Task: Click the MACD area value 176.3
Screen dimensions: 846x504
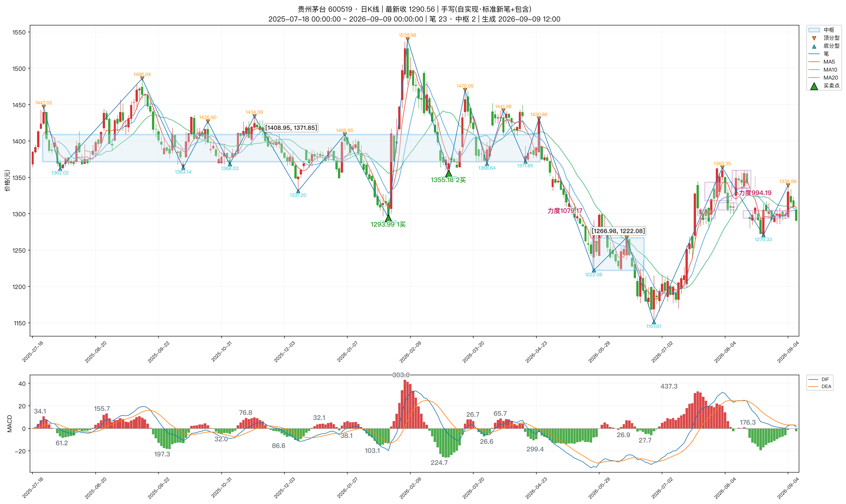Action: pyautogui.click(x=748, y=422)
